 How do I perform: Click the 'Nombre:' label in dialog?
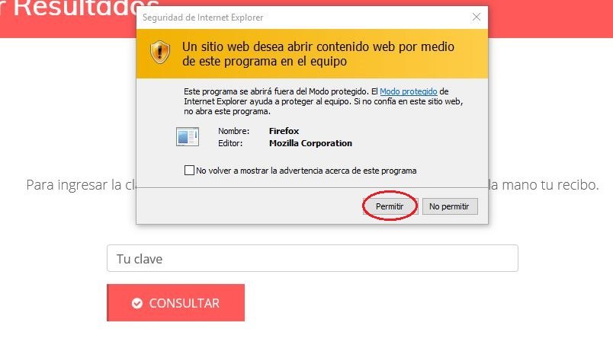point(233,131)
